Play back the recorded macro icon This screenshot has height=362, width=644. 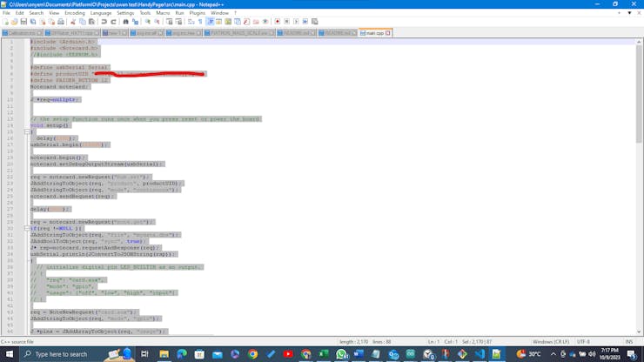[296, 22]
